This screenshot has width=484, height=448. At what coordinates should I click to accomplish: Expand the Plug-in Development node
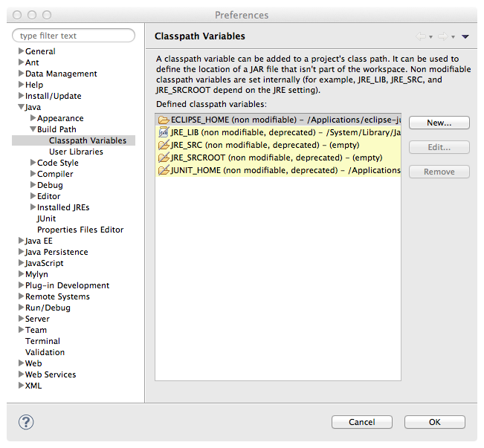coord(21,285)
